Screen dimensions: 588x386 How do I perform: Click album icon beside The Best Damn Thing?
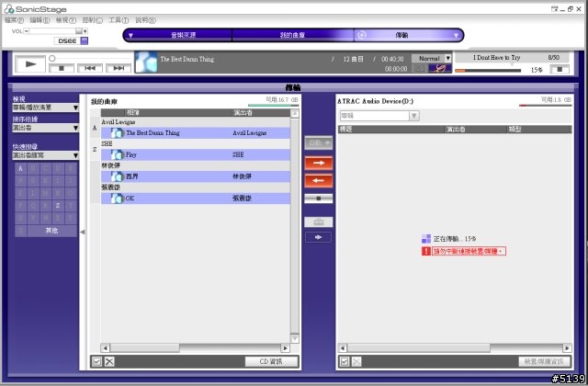118,132
